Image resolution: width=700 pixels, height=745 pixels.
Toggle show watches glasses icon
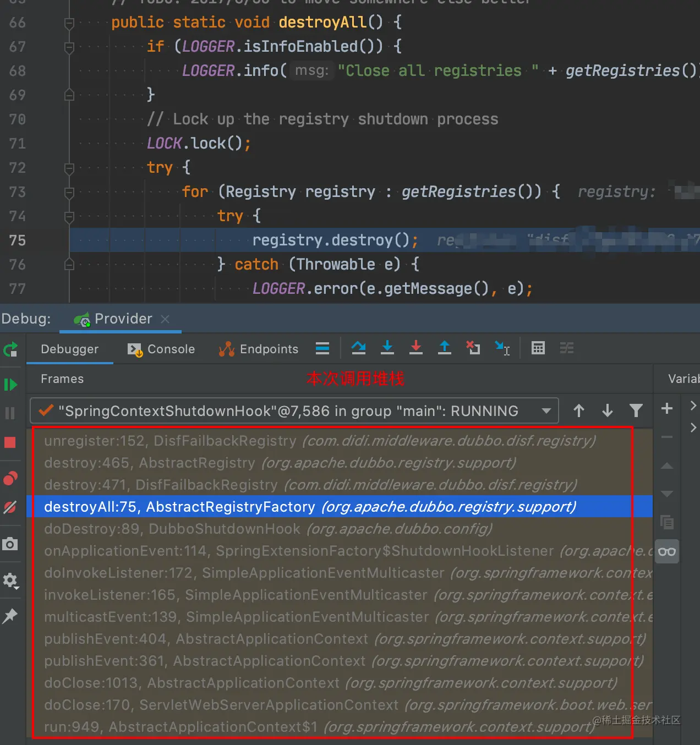pos(667,551)
